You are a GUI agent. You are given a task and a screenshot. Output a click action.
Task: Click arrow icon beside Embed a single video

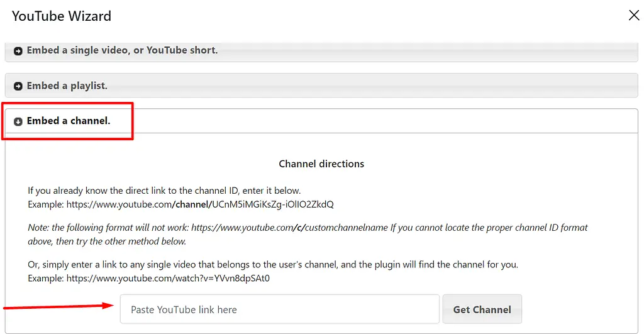18,51
